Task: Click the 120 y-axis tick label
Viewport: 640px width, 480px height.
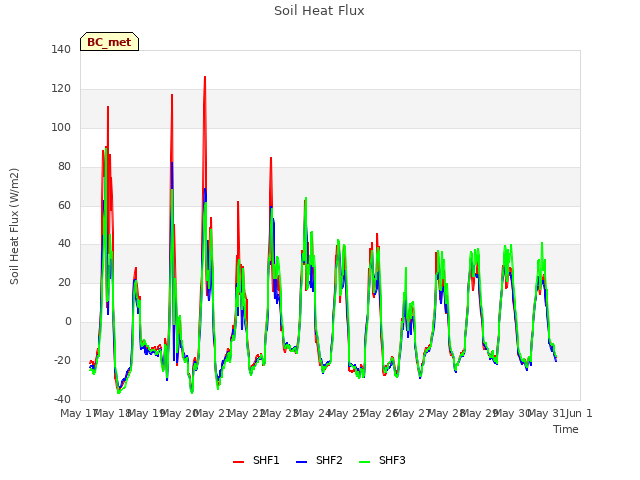Action: point(61,89)
